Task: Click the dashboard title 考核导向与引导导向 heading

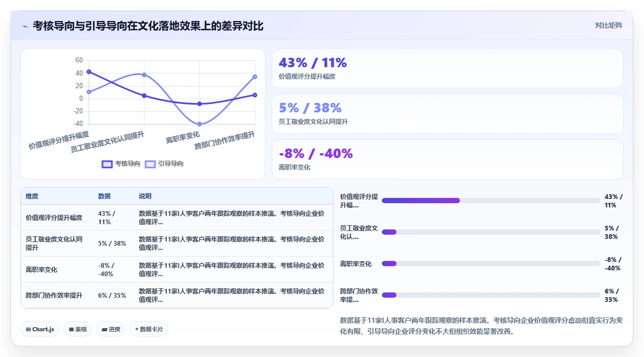Action: 148,26
